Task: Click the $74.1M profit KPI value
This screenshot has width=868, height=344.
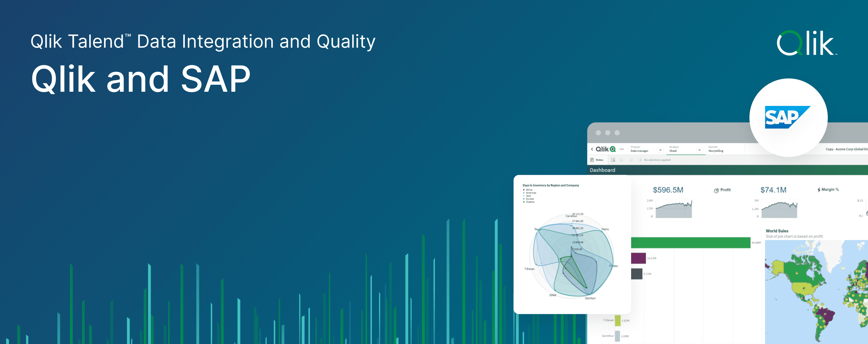Action: (x=773, y=190)
